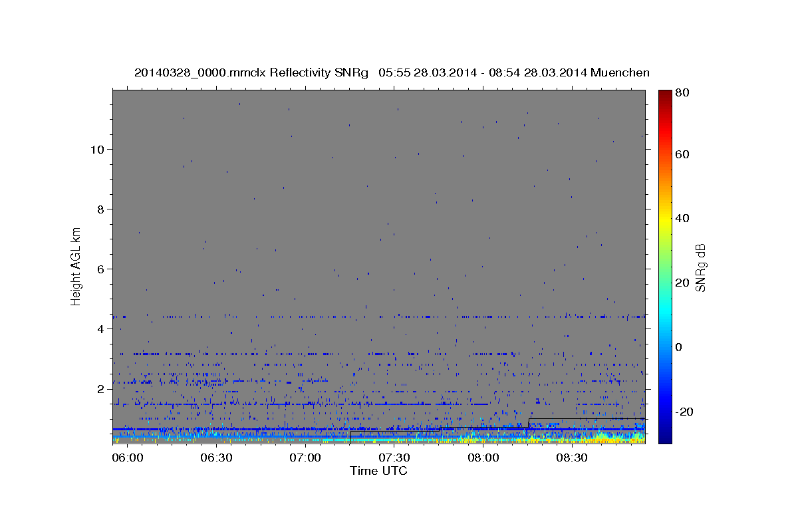The height and width of the screenshot is (532, 798).
Task: Click the colorbar value label '40'
Action: pyautogui.click(x=682, y=218)
